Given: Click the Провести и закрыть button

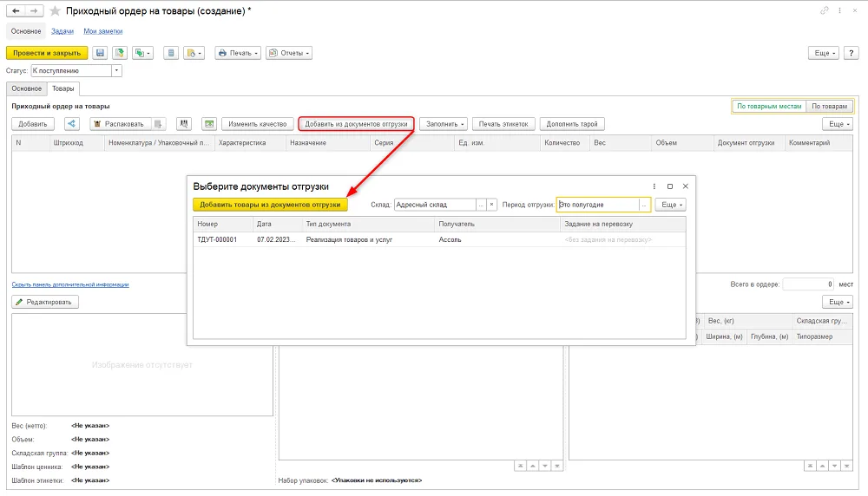Looking at the screenshot, I should tap(47, 53).
